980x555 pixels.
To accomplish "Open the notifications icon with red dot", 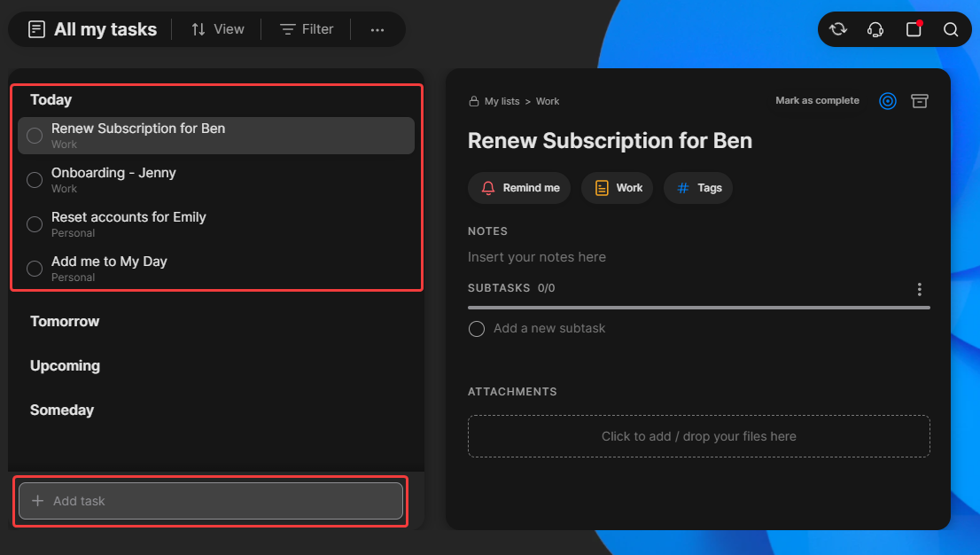I will coord(914,29).
